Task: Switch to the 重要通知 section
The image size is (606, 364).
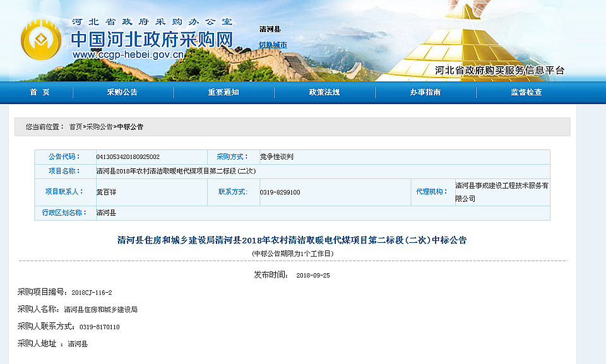Action: point(224,92)
